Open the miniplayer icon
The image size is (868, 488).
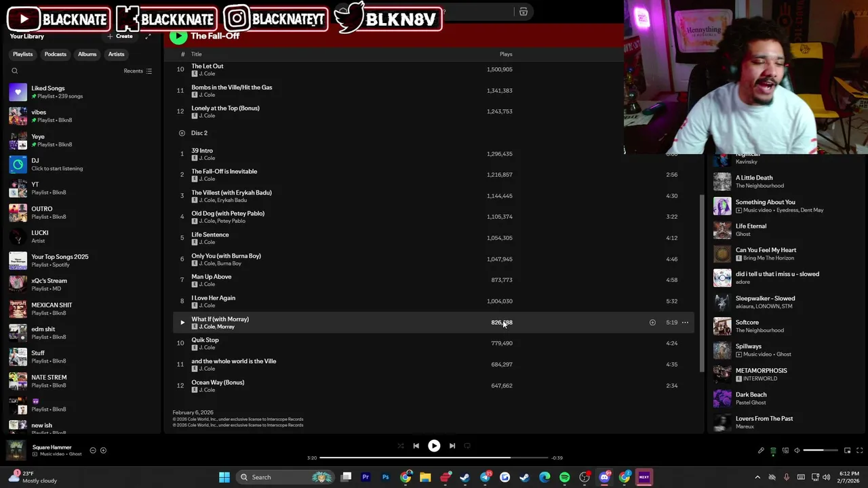pos(847,450)
